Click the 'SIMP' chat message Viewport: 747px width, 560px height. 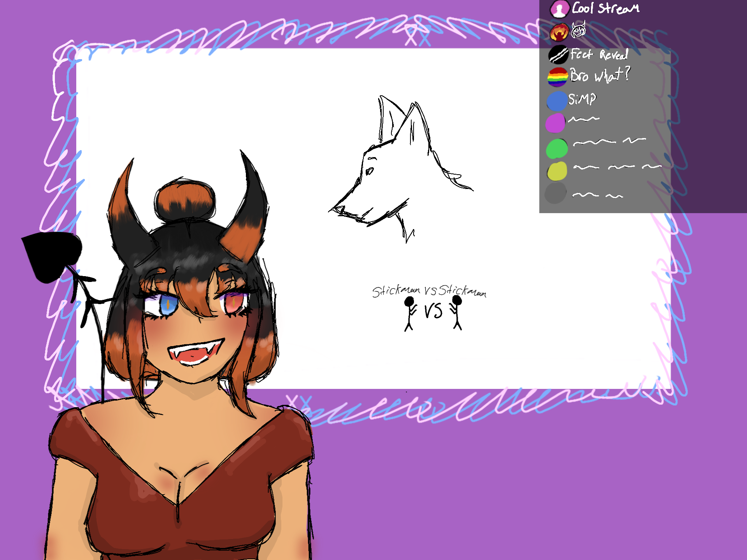click(582, 99)
